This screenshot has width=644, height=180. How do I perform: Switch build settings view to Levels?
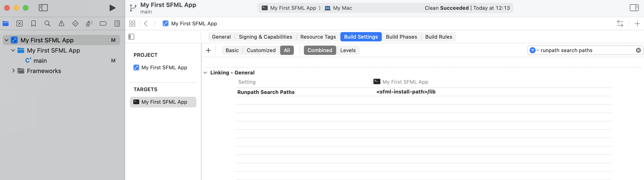[x=348, y=50]
